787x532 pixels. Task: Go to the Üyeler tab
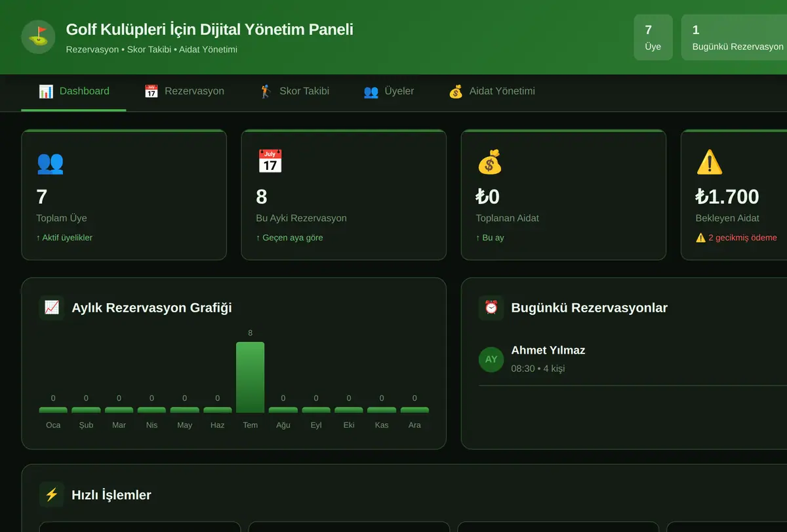tap(389, 92)
